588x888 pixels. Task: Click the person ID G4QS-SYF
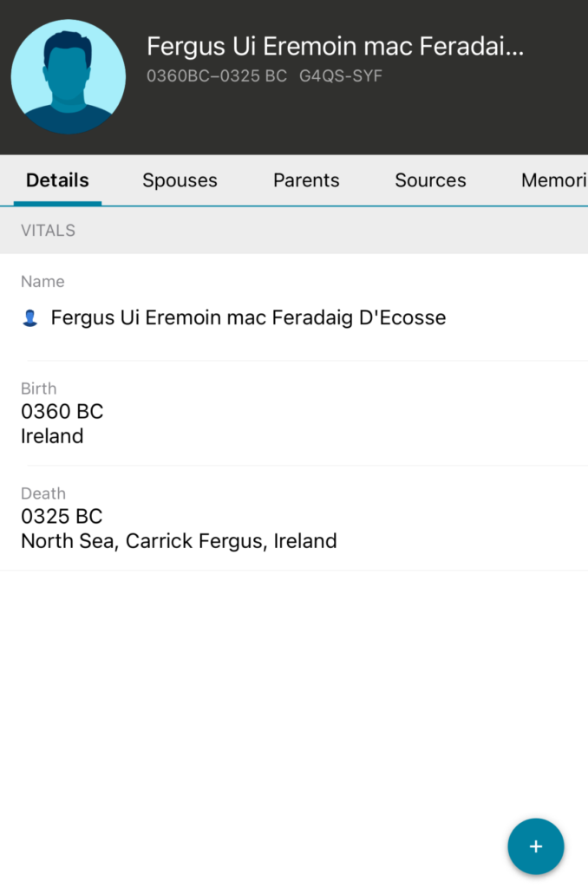[x=341, y=76]
